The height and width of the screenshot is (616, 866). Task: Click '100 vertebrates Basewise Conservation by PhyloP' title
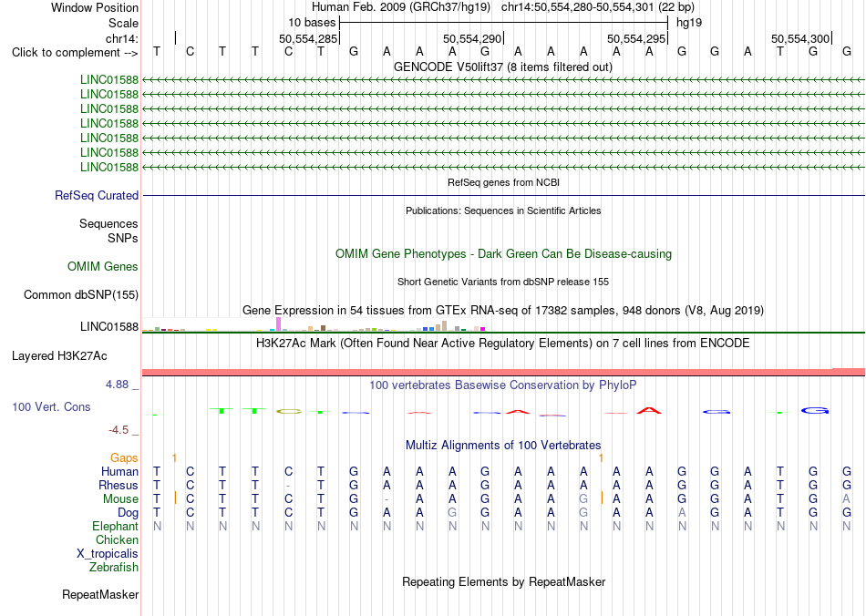click(503, 385)
